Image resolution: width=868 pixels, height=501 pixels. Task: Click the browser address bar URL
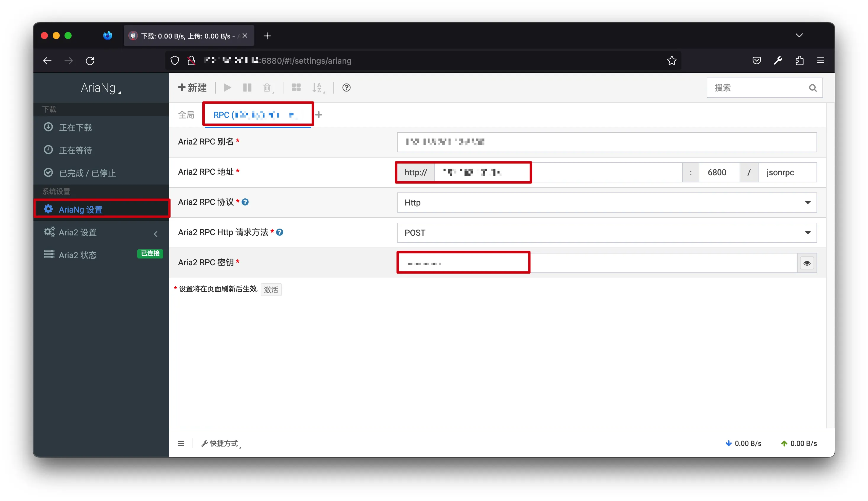pos(278,61)
